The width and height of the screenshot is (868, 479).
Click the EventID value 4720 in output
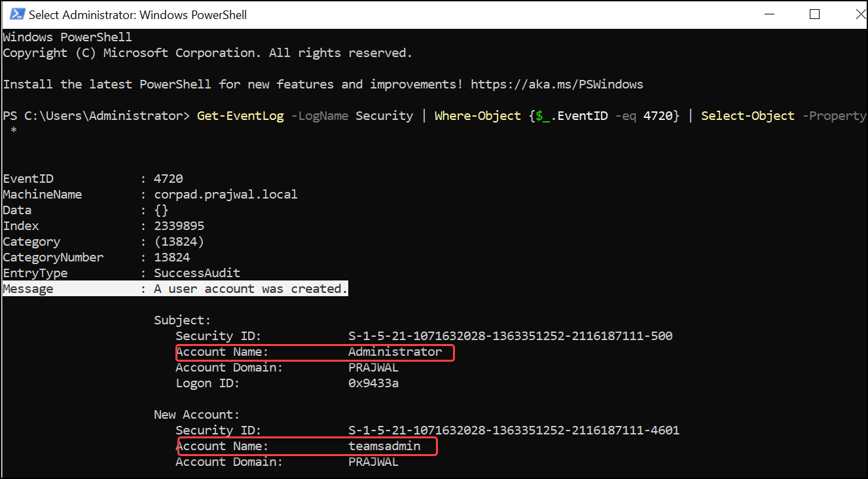point(168,179)
